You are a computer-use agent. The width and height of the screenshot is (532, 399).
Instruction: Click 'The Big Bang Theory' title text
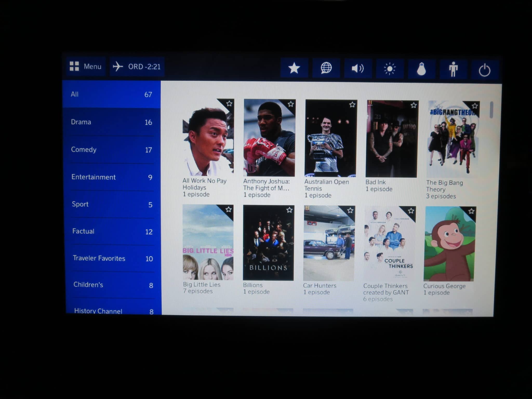click(444, 186)
